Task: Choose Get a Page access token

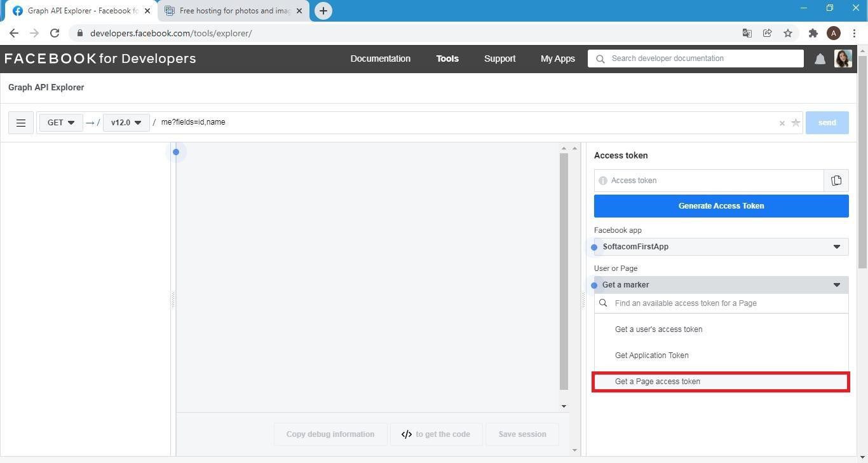Action: (721, 382)
